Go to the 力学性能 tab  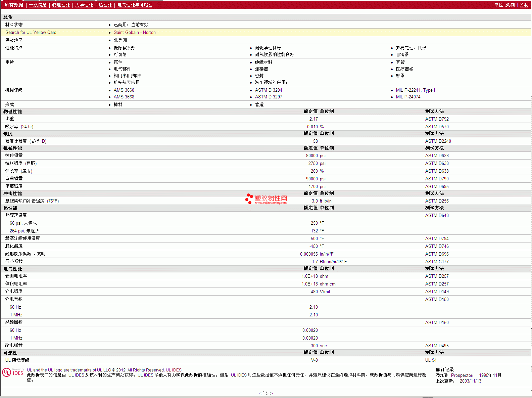coord(84,5)
